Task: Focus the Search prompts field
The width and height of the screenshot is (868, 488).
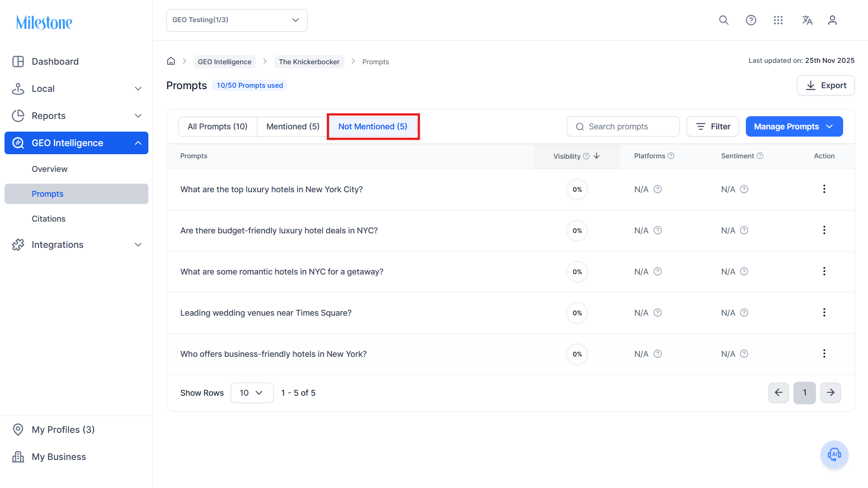Action: click(623, 127)
